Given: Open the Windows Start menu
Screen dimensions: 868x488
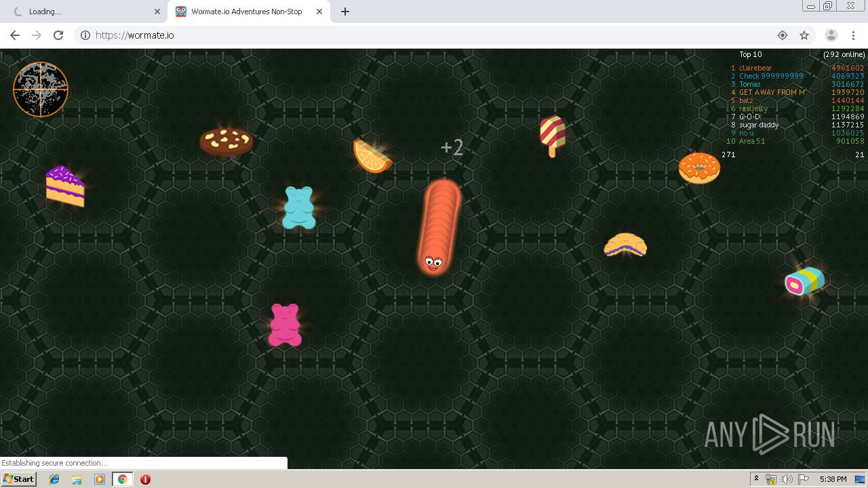Looking at the screenshot, I should [19, 479].
